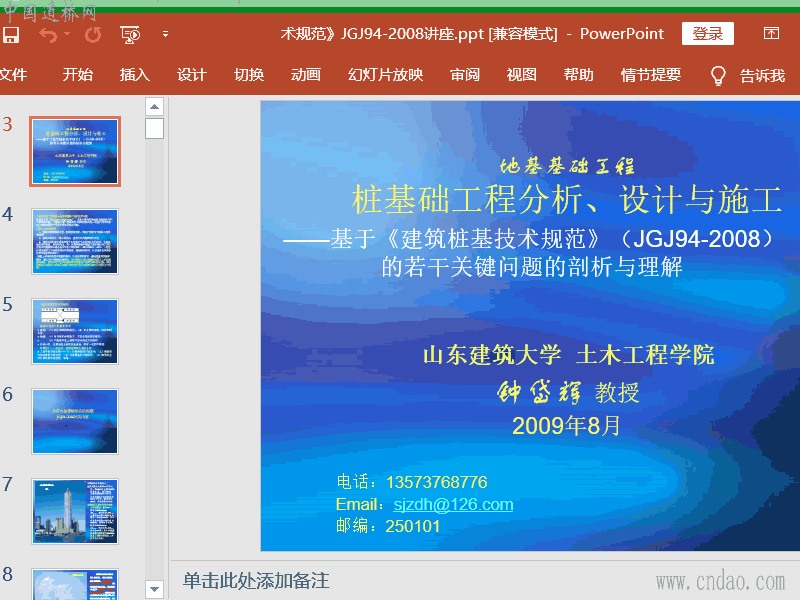The width and height of the screenshot is (800, 600).
Task: Expand Customize Quick Access Toolbar dropdown
Action: 165,34
